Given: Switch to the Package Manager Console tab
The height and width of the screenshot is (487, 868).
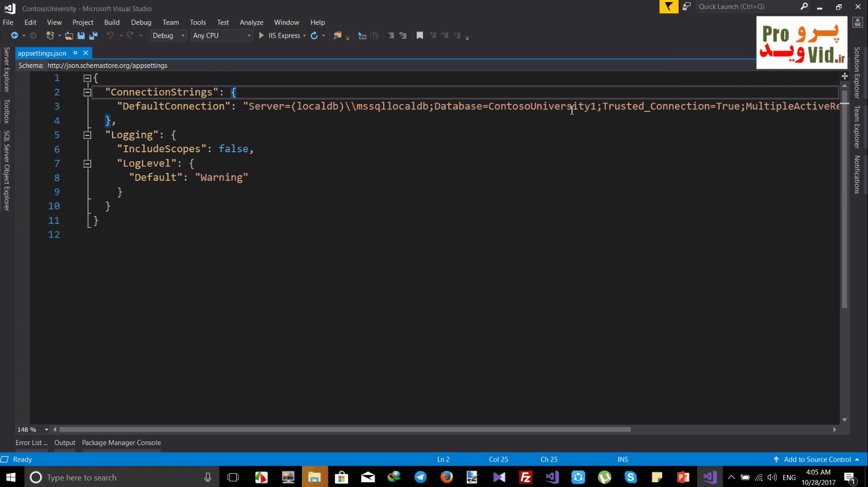Looking at the screenshot, I should pos(121,443).
